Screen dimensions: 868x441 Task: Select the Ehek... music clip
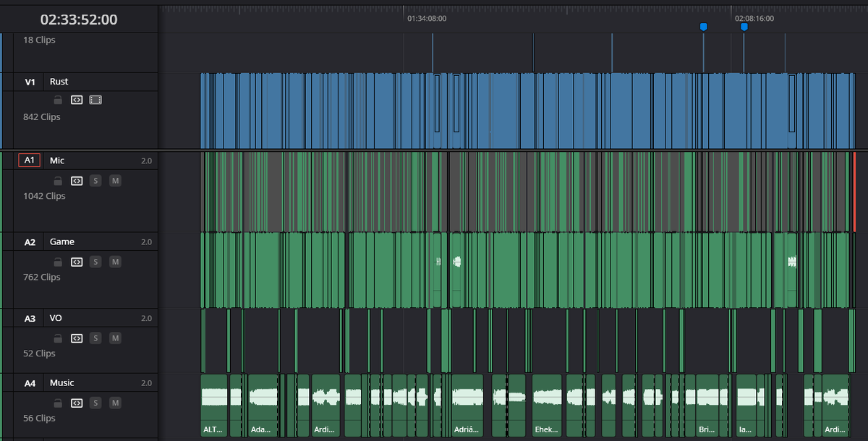coord(547,406)
